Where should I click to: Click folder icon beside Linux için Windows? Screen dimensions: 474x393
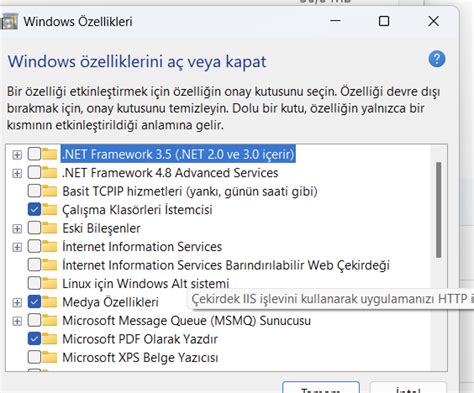click(x=50, y=284)
